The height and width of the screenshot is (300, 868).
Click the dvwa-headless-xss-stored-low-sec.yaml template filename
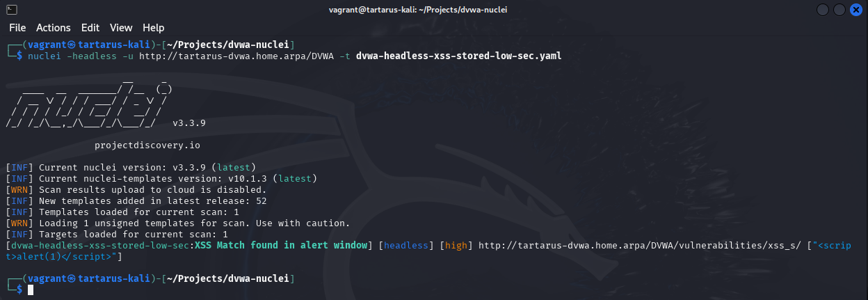click(458, 56)
